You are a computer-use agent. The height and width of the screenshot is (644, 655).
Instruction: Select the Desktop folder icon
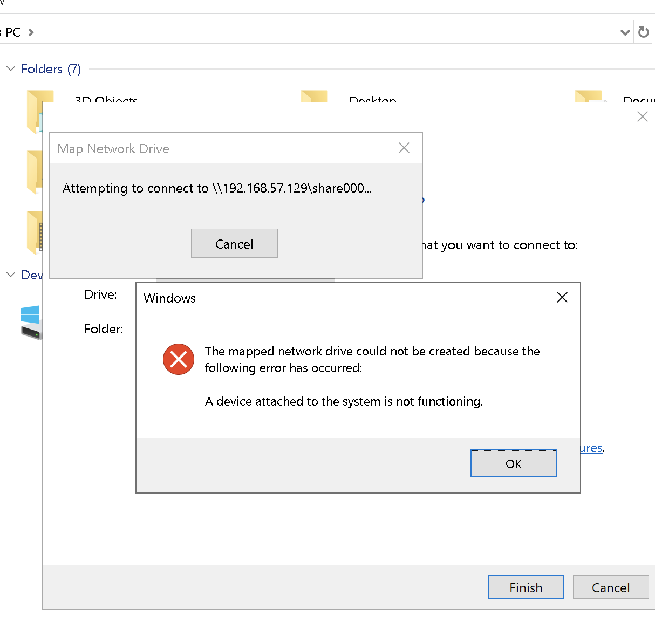pyautogui.click(x=315, y=96)
